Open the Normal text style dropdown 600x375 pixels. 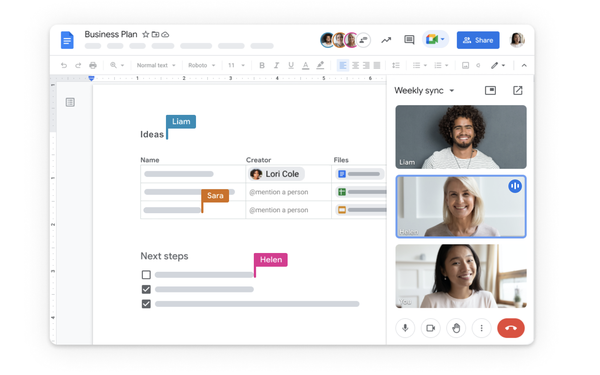156,65
